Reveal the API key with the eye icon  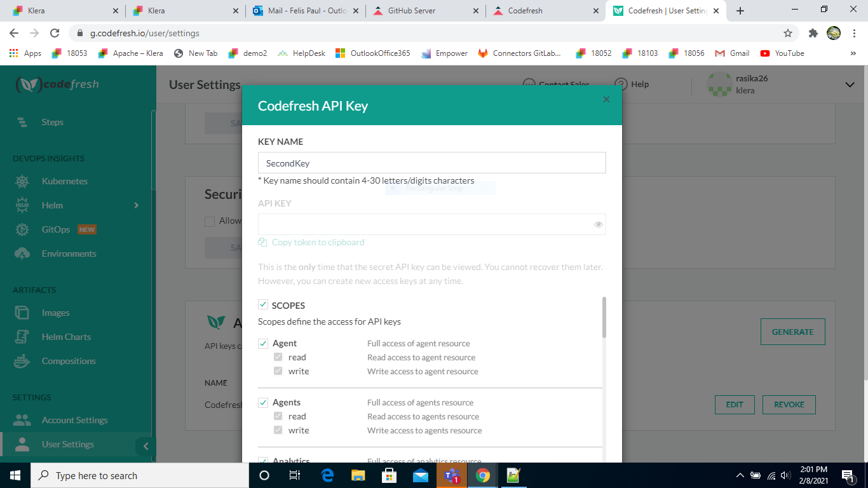(x=598, y=224)
